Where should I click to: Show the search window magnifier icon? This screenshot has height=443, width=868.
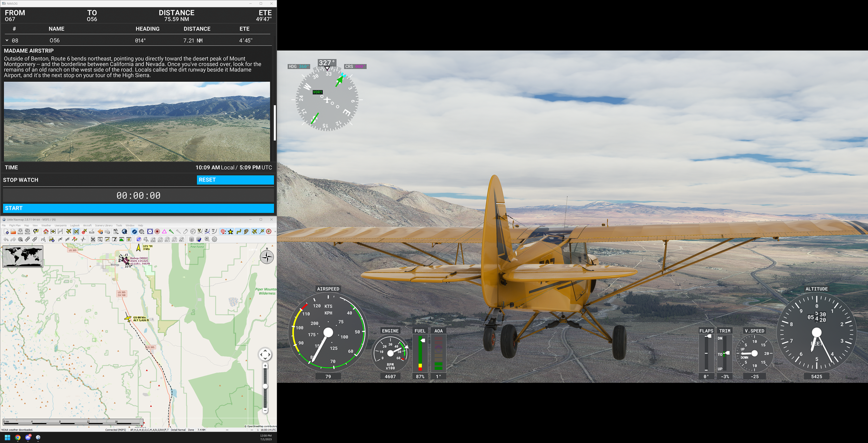pyautogui.click(x=100, y=239)
